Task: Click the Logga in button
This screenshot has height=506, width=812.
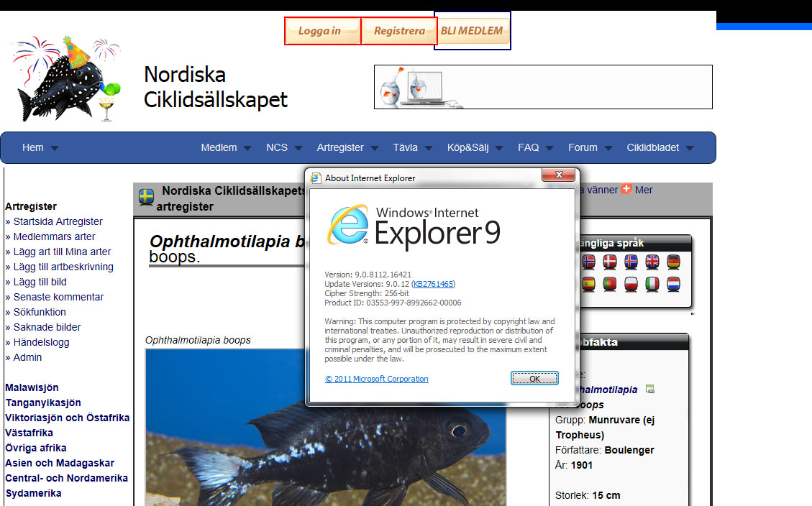Action: (322, 31)
